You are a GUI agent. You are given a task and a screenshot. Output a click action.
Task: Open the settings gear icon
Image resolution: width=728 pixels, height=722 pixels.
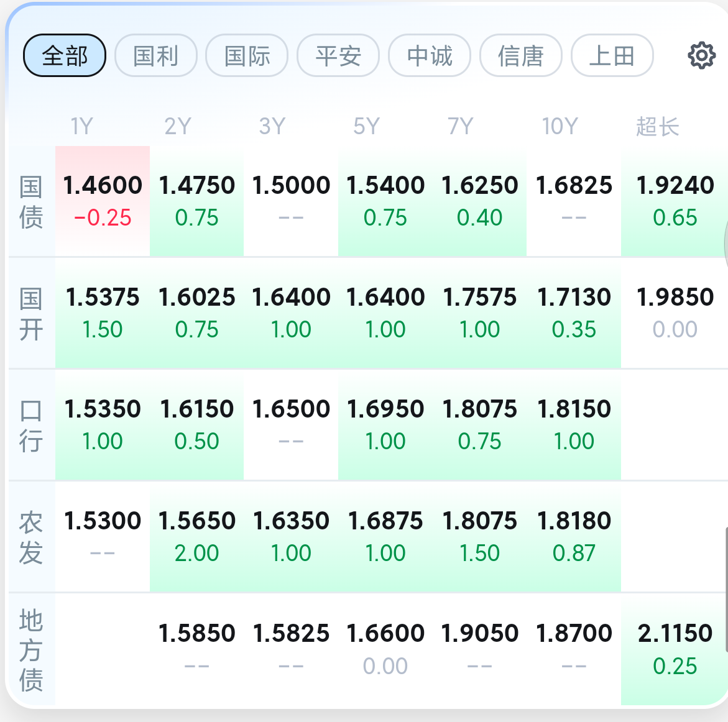point(701,56)
